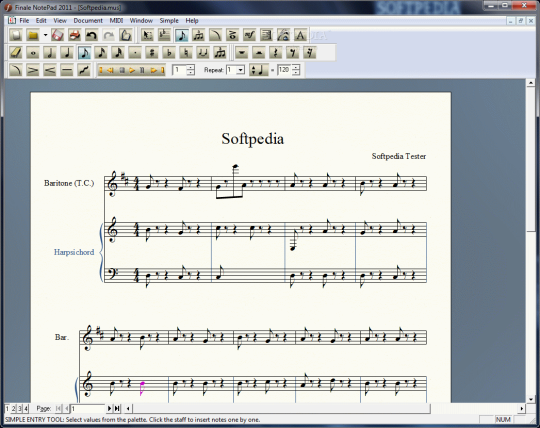Apply the sharp accidental

tap(152, 53)
